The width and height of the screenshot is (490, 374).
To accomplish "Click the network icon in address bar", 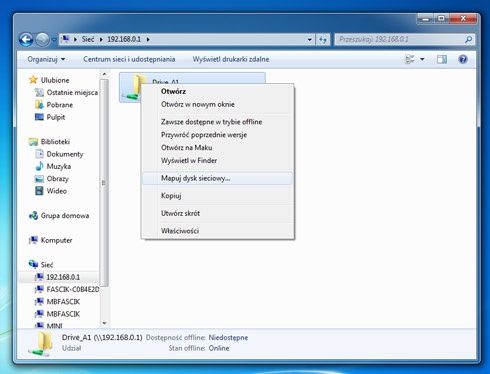I will tap(65, 39).
